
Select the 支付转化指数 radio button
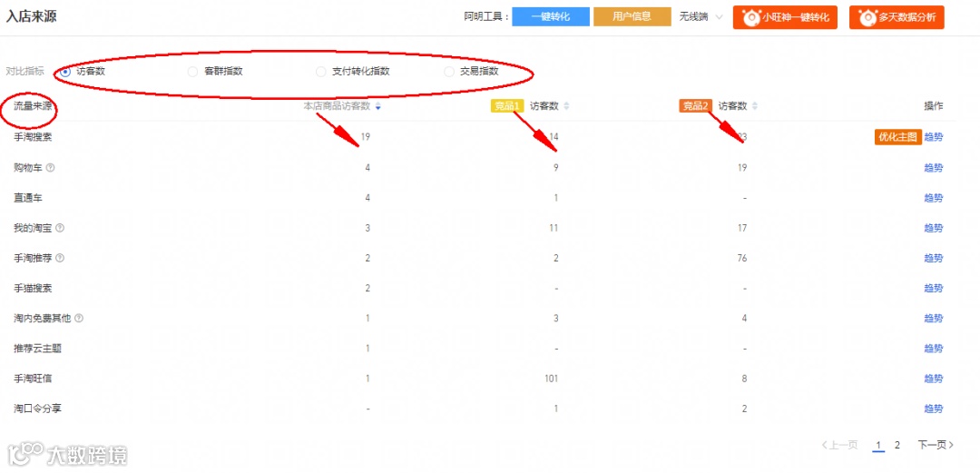[320, 72]
